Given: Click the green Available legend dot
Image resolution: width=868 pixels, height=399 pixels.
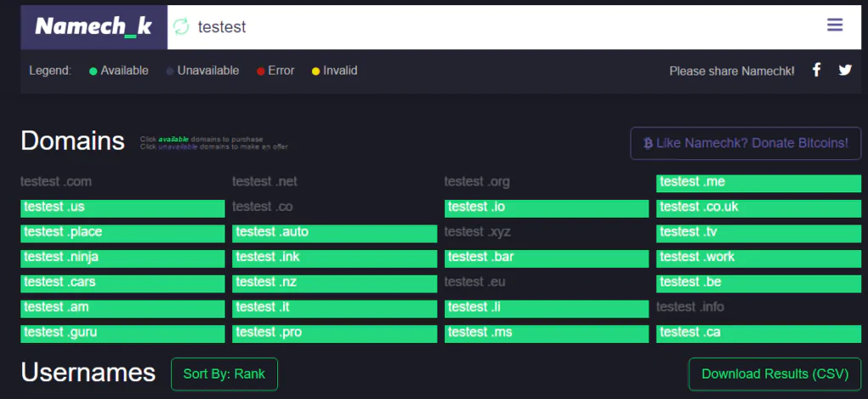Looking at the screenshot, I should (93, 71).
